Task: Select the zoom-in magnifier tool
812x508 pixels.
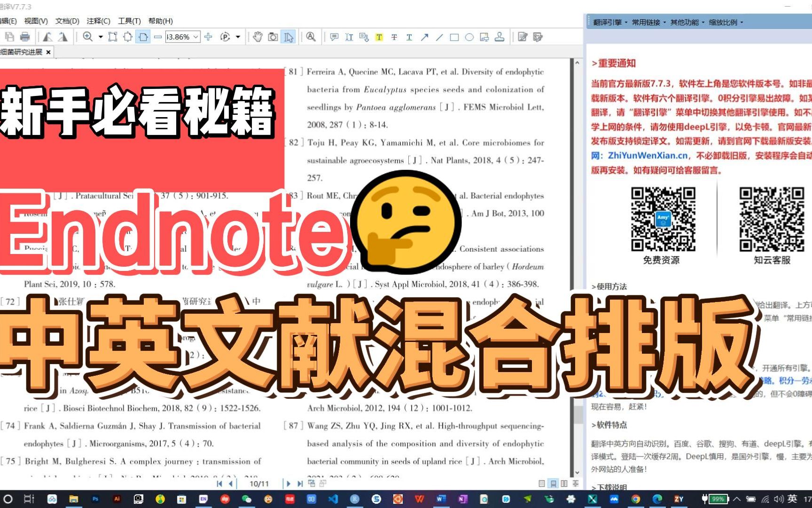Action: [88, 37]
